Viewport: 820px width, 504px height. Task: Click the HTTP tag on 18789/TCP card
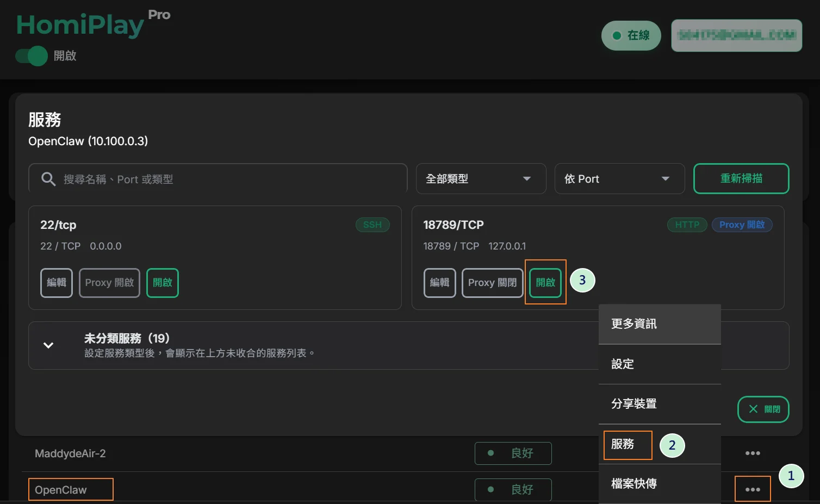pos(687,225)
